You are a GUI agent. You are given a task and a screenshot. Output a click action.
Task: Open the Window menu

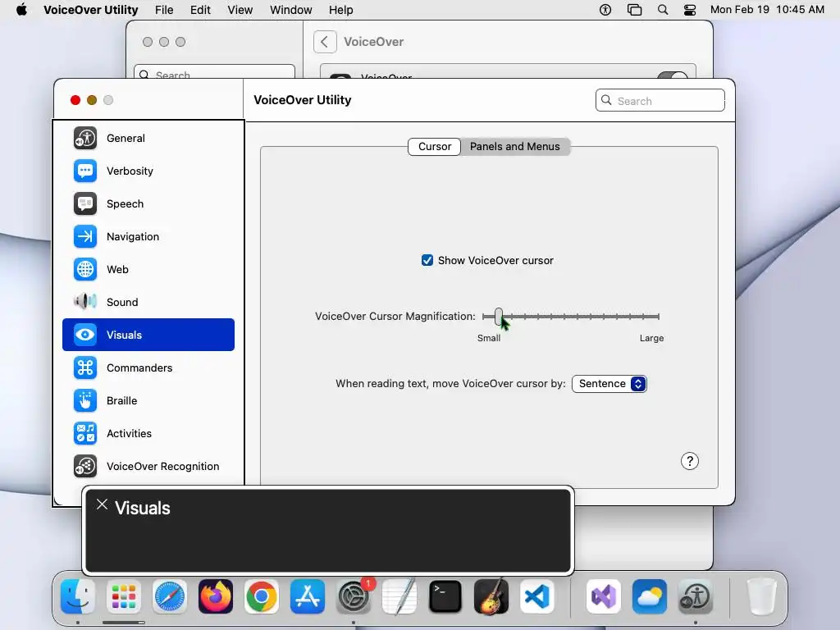pyautogui.click(x=291, y=10)
